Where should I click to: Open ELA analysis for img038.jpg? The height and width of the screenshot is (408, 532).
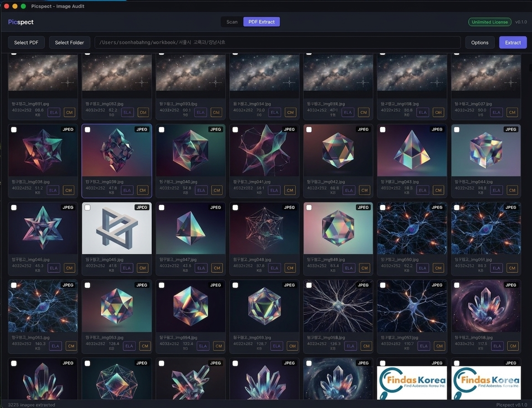53,190
